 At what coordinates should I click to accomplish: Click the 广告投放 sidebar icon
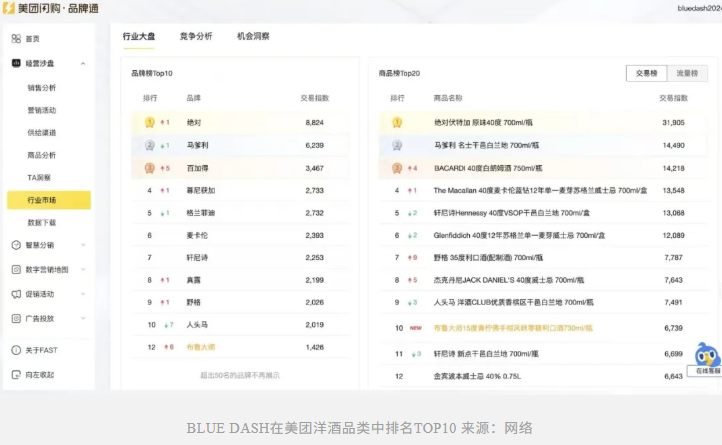[16, 318]
